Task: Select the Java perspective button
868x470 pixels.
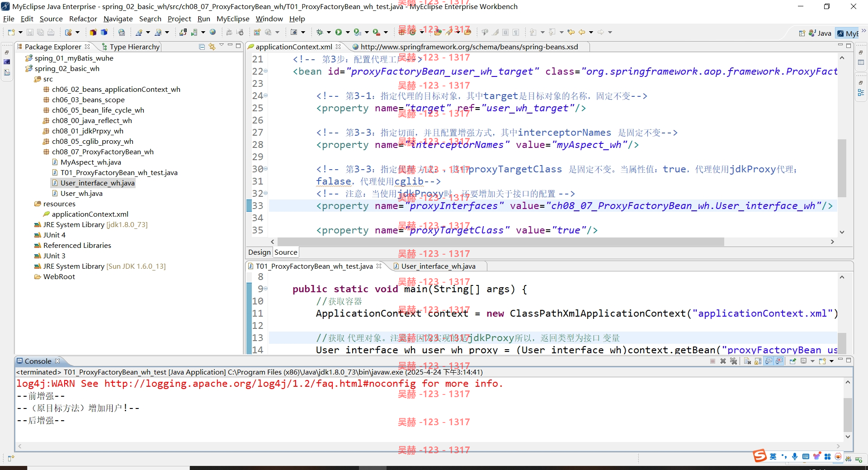Action: point(820,33)
